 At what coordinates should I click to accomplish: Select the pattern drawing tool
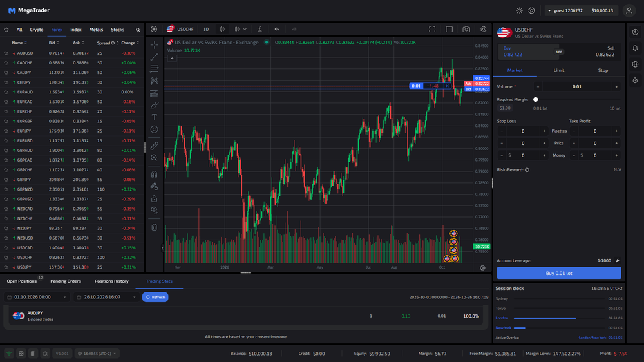pos(154,81)
